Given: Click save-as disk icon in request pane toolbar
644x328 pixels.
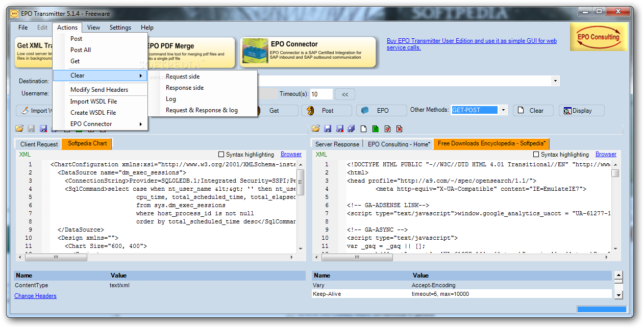Looking at the screenshot, I should 43,129.
